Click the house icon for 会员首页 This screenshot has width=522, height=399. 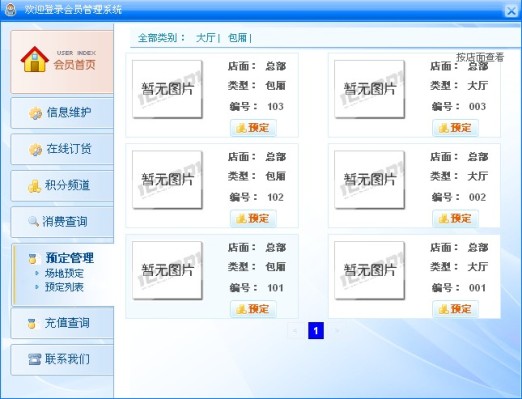[35, 59]
